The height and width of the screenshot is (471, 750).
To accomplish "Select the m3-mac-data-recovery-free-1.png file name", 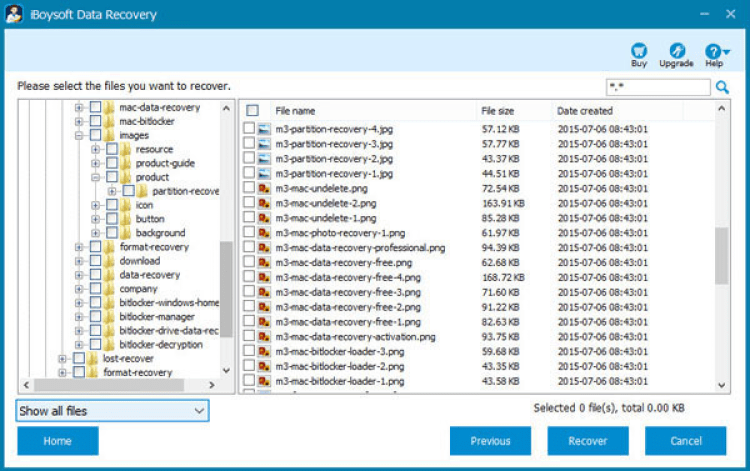I will tap(348, 322).
